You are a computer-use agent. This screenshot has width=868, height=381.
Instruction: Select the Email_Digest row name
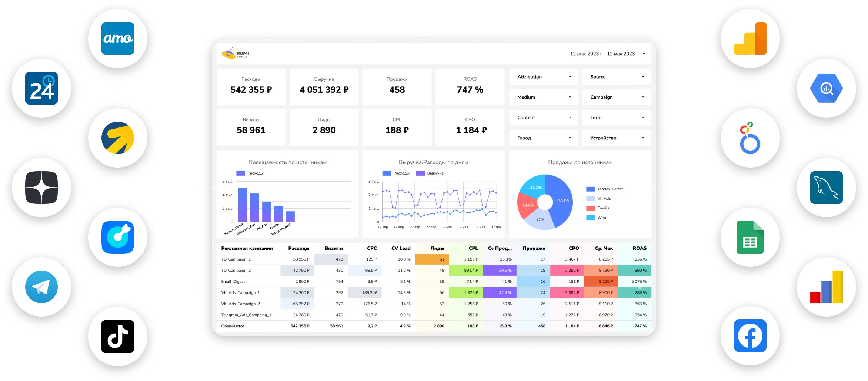[x=233, y=282]
